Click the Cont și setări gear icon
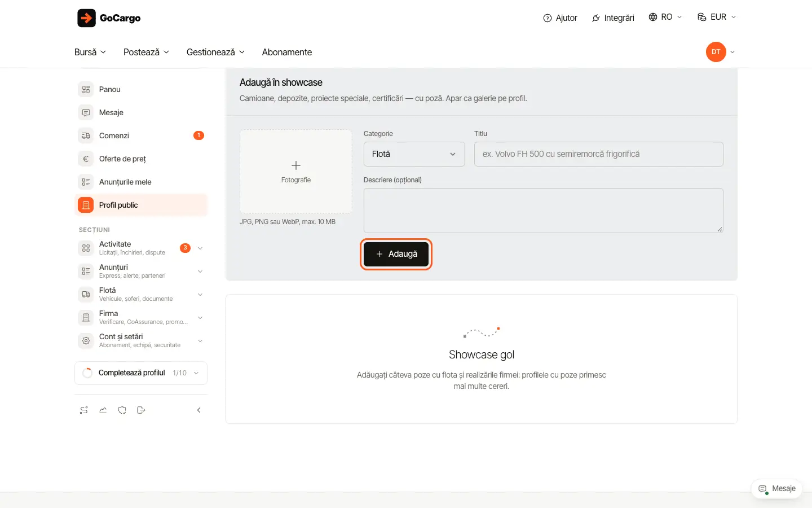 click(x=86, y=340)
